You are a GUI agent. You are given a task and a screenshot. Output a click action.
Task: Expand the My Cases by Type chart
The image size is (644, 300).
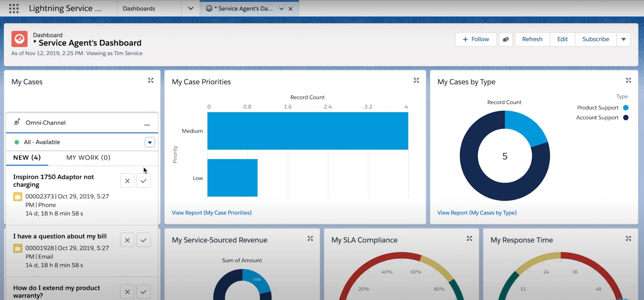tap(628, 80)
